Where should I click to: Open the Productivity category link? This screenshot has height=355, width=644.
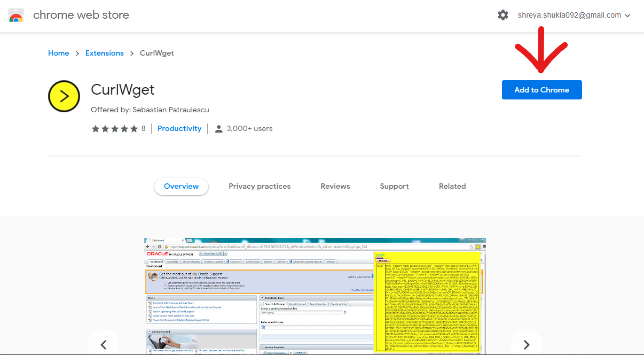pyautogui.click(x=179, y=128)
